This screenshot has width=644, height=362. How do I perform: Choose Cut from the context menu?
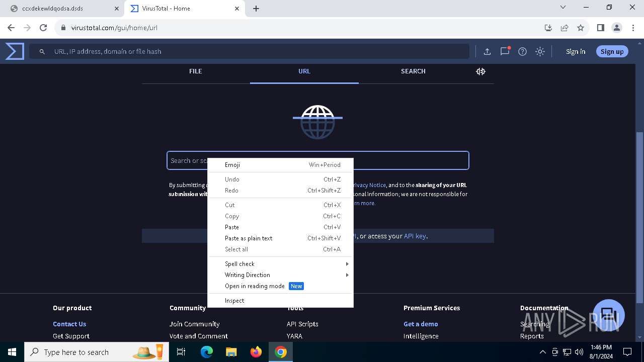click(281, 205)
